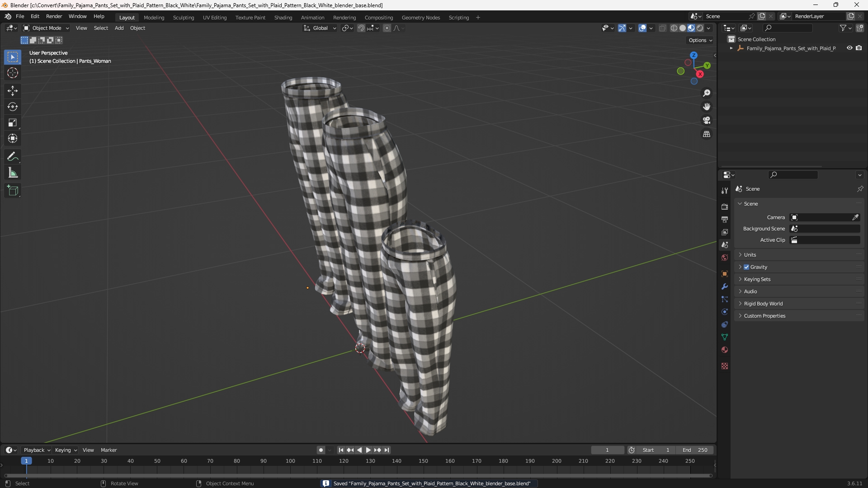Switch orthographic perspective grid icon

tap(707, 134)
